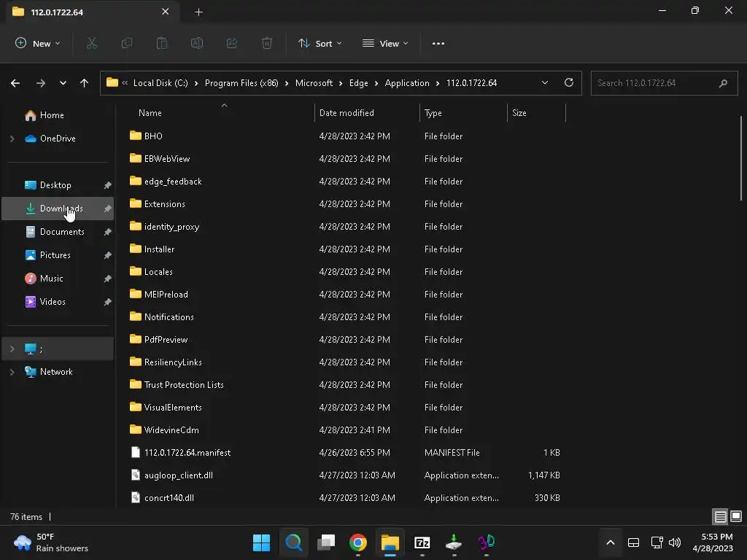Open the Windows Start menu
The image size is (747, 560).
point(261,542)
